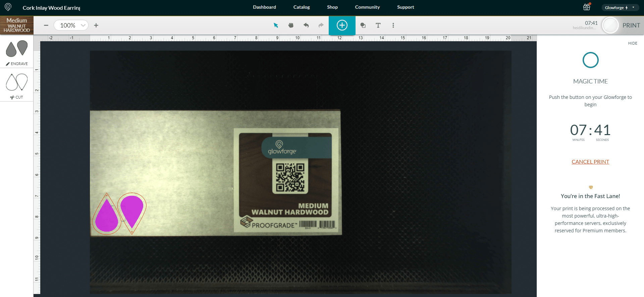Click the small 07:41 time beside Print
The width and height of the screenshot is (644, 297).
pyautogui.click(x=591, y=23)
